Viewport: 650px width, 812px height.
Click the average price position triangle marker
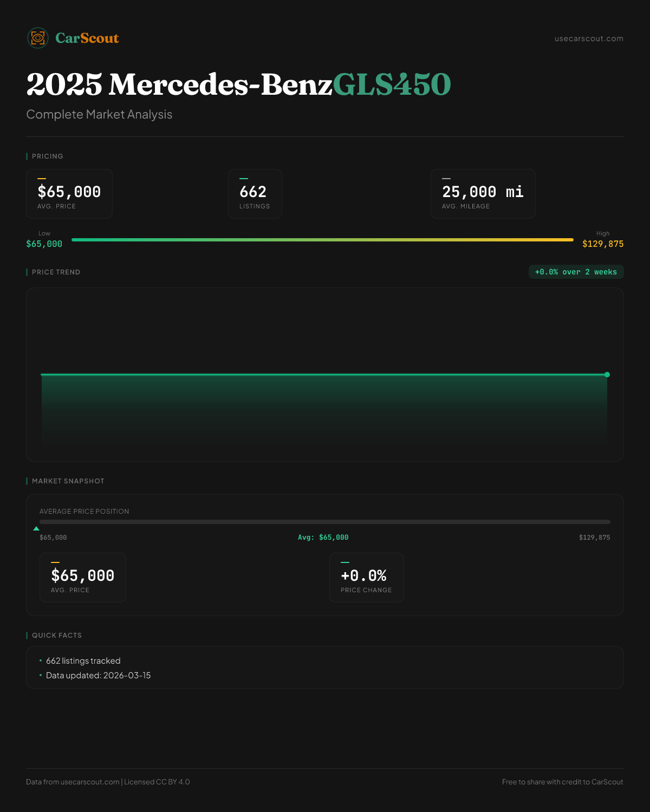[x=36, y=528]
